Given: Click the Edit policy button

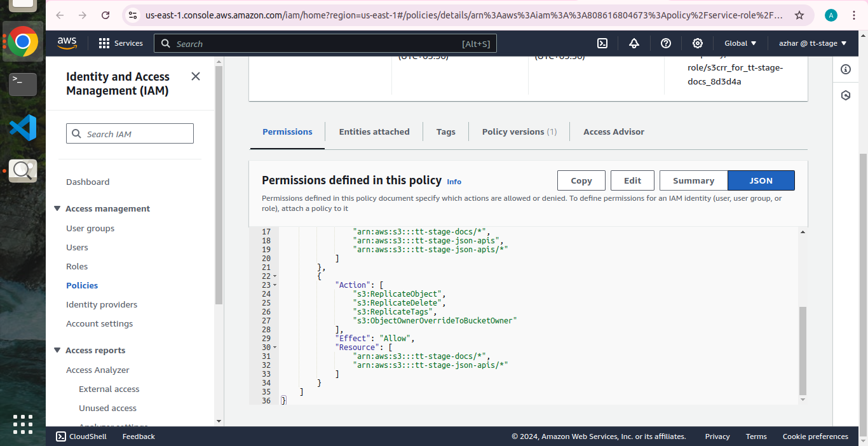Looking at the screenshot, I should (x=632, y=180).
